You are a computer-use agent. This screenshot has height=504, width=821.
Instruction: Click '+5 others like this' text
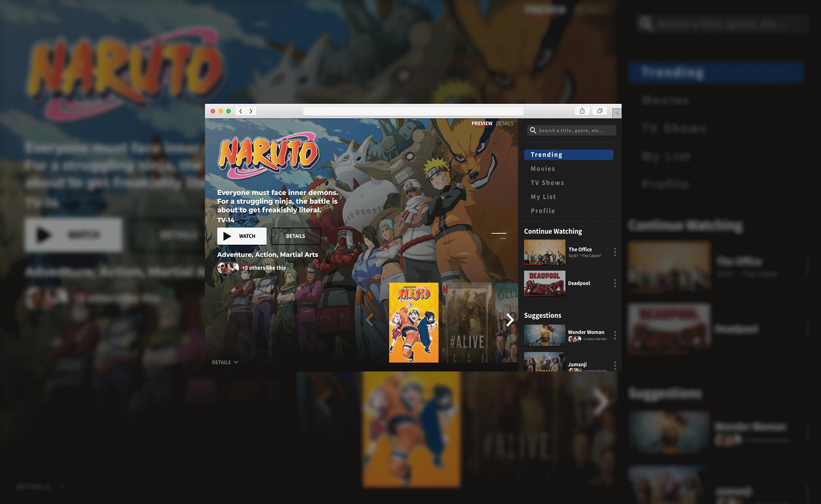[x=264, y=268]
